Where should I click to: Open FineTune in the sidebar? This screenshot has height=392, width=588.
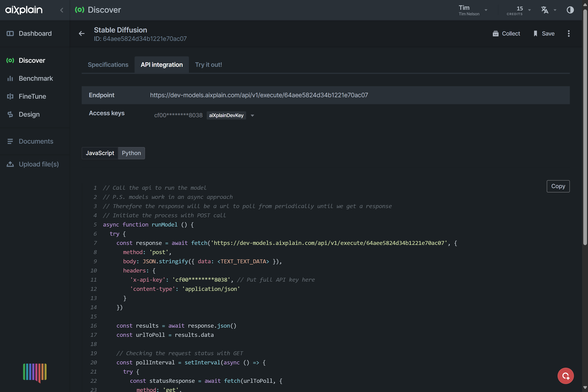pyautogui.click(x=32, y=96)
